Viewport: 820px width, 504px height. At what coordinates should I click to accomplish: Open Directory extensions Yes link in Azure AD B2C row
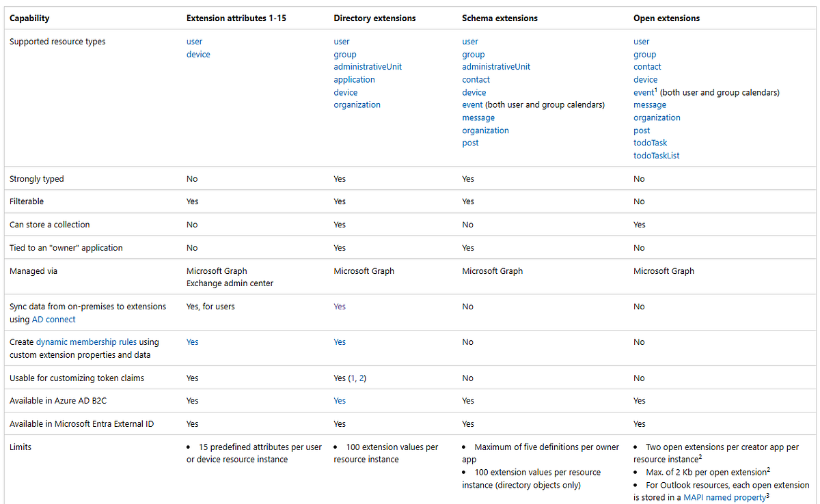pos(340,401)
